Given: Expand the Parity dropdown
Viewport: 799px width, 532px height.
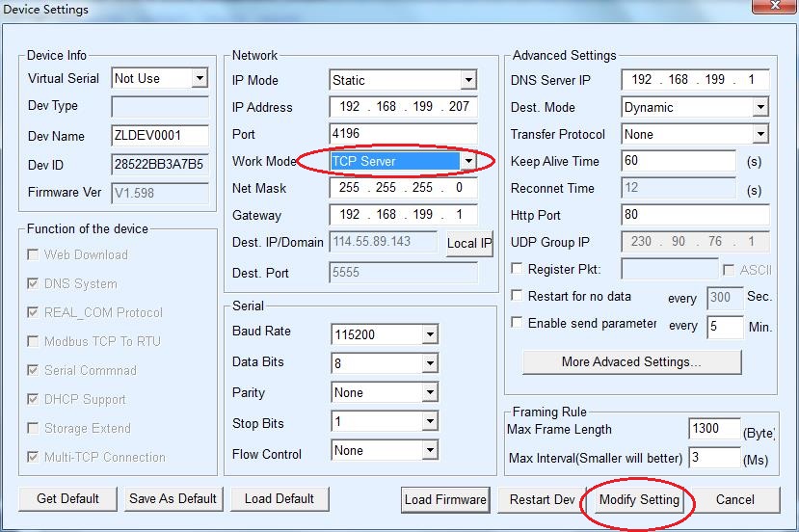Looking at the screenshot, I should click(430, 393).
